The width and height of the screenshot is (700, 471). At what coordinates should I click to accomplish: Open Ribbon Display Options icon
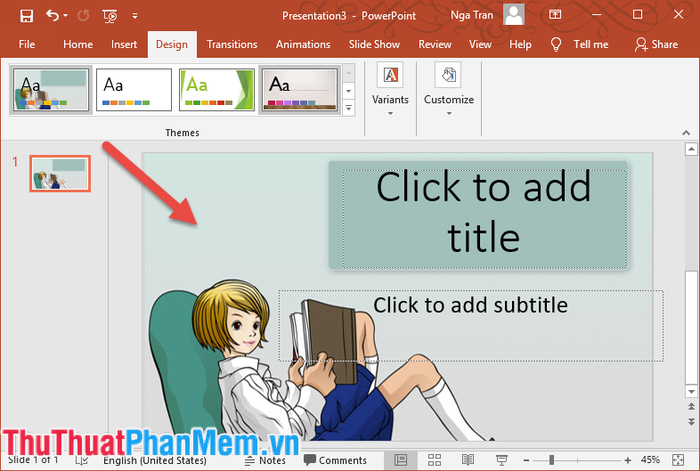(x=555, y=14)
